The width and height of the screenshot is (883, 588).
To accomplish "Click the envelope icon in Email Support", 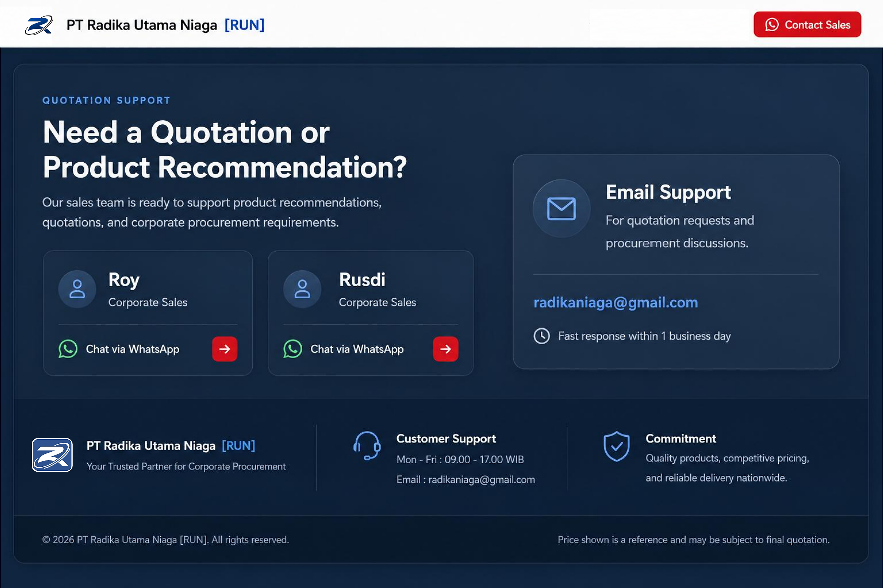I will click(561, 209).
